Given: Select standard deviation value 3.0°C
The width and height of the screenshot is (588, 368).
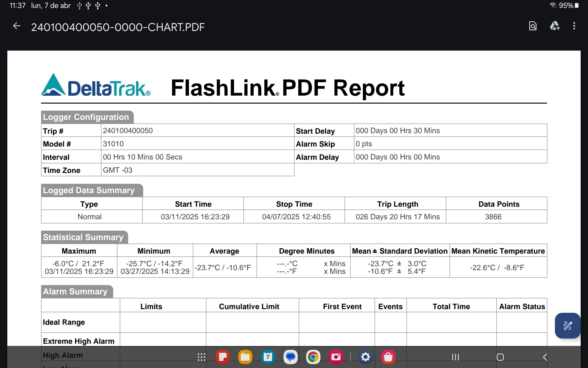Looking at the screenshot, I should pyautogui.click(x=417, y=264).
